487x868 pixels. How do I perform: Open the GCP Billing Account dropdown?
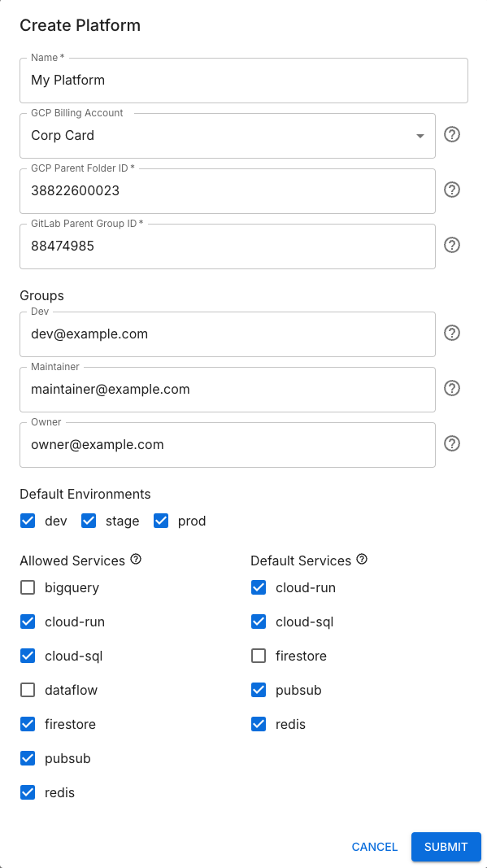coord(420,135)
